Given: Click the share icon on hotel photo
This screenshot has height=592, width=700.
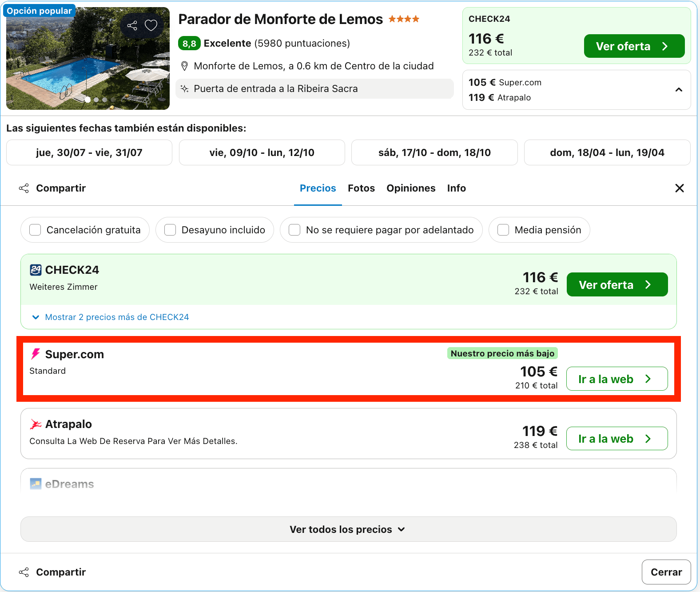Looking at the screenshot, I should (132, 25).
